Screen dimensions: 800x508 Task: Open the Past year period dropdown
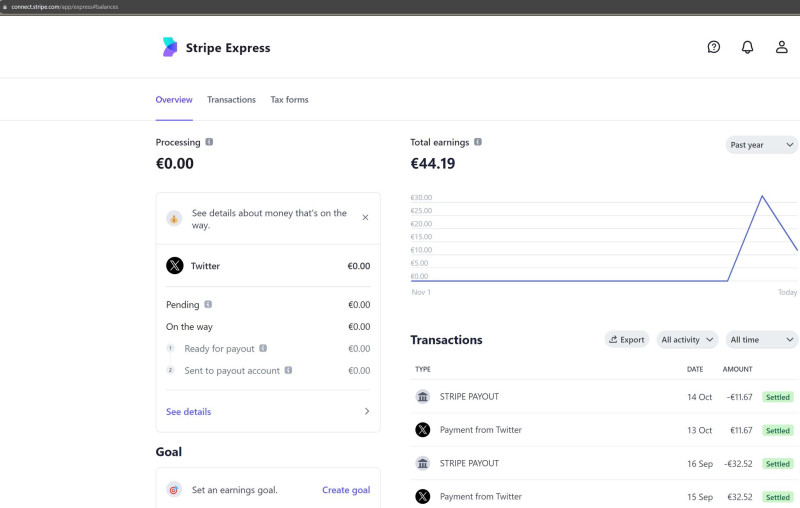click(761, 145)
